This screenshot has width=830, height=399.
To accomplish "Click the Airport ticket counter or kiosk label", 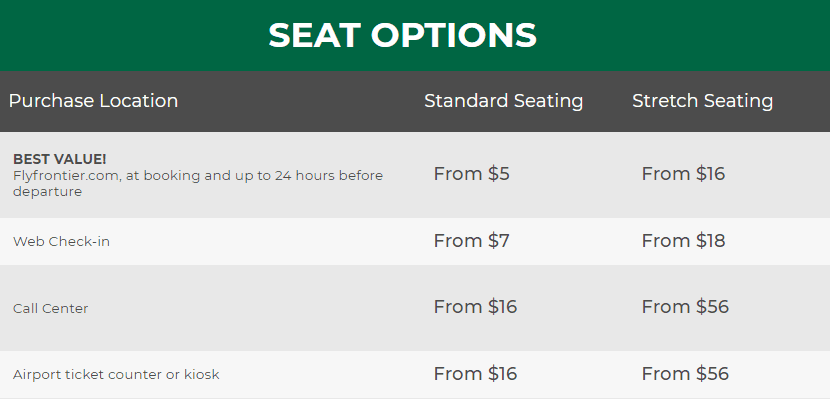I will [116, 375].
